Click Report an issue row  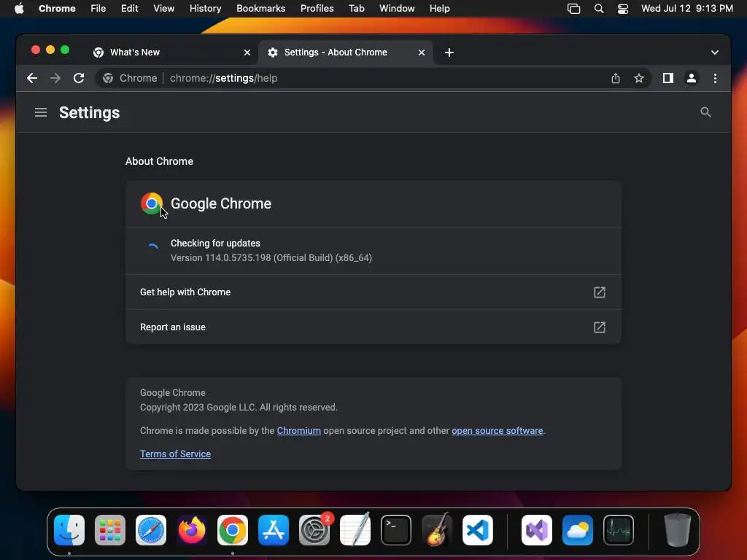373,327
